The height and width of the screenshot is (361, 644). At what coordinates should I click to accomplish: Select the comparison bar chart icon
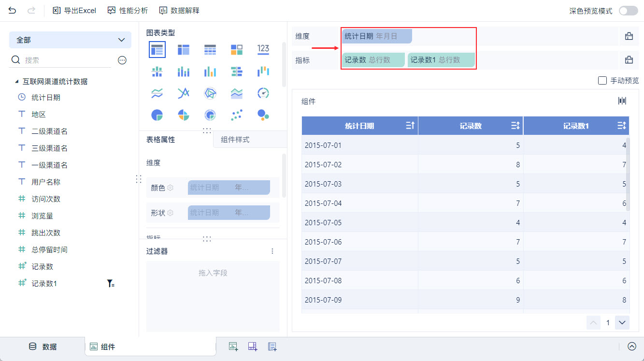click(x=237, y=72)
